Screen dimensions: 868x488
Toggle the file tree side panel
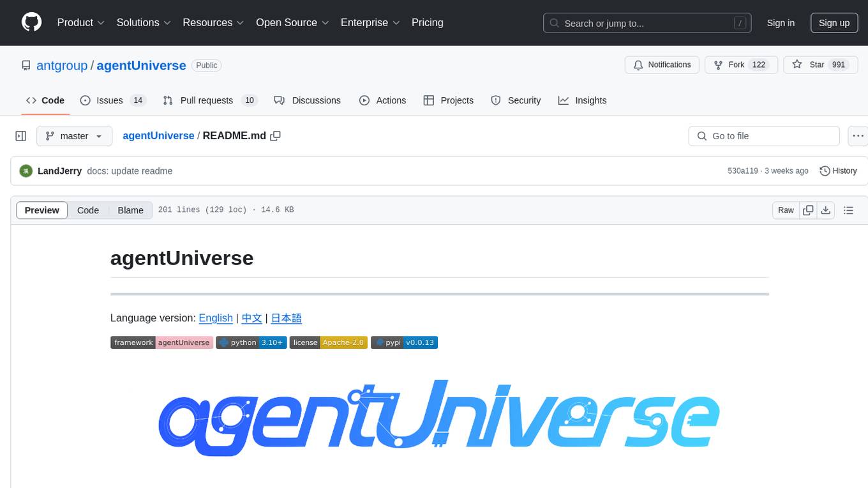coord(21,136)
